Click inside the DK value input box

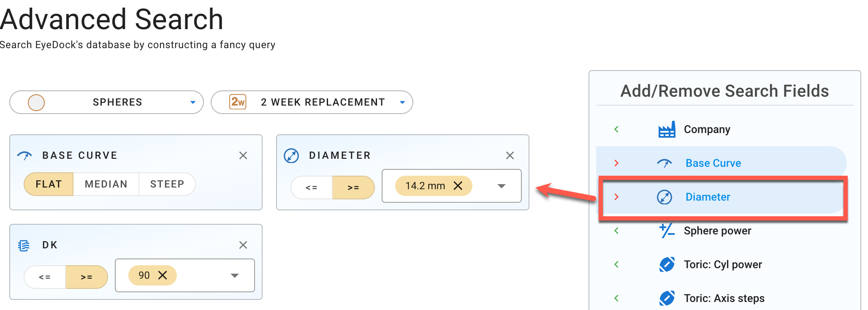point(203,275)
